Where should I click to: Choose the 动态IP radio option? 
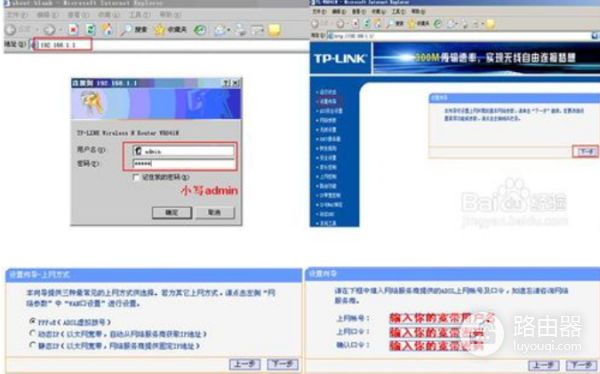point(33,333)
